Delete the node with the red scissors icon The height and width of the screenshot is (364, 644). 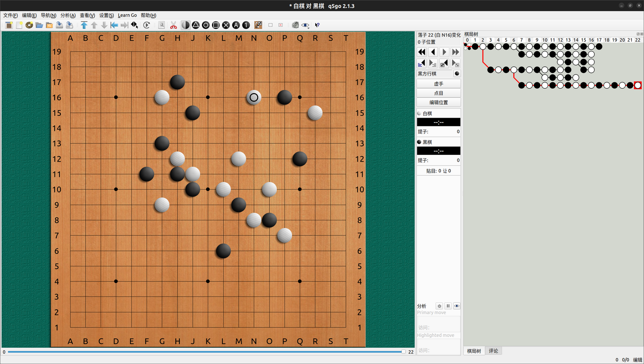174,25
